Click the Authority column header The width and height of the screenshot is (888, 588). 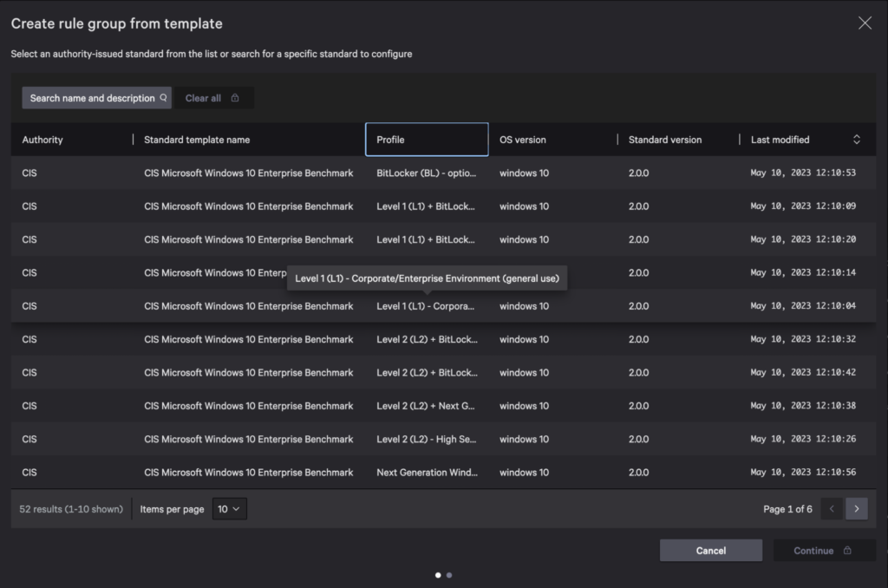[42, 139]
